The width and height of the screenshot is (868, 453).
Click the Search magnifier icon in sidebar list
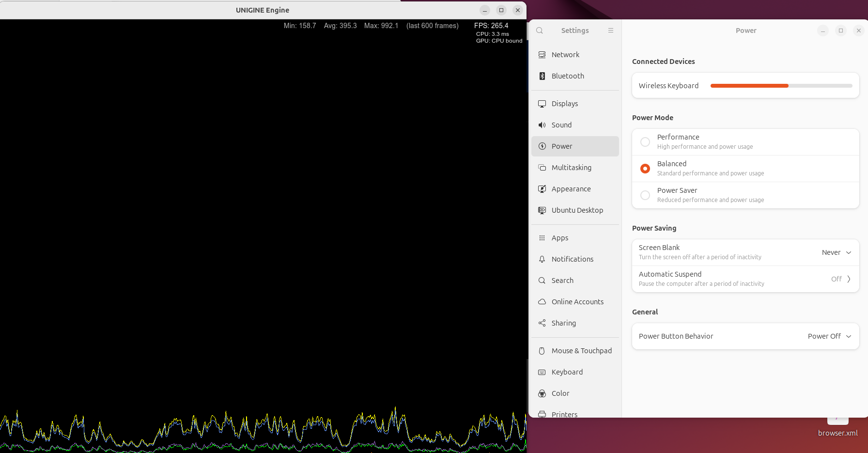tap(542, 281)
